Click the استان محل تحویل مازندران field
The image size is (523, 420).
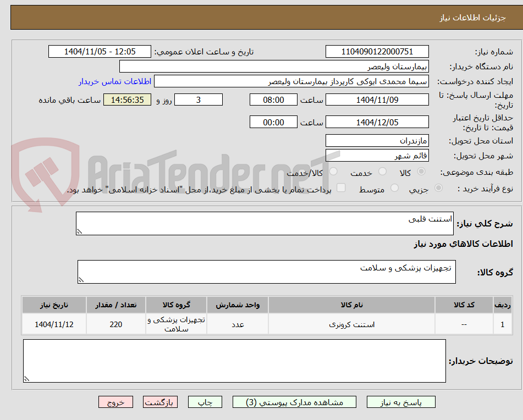(377, 141)
